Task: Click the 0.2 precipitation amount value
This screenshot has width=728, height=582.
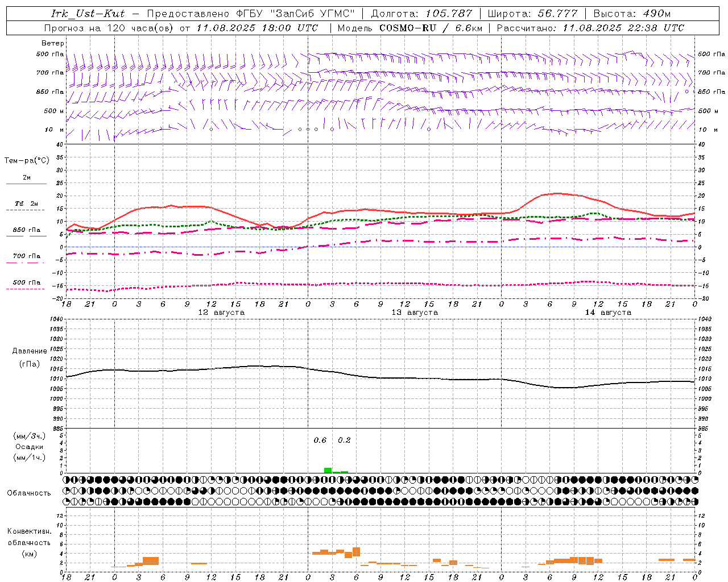Action: 344,440
